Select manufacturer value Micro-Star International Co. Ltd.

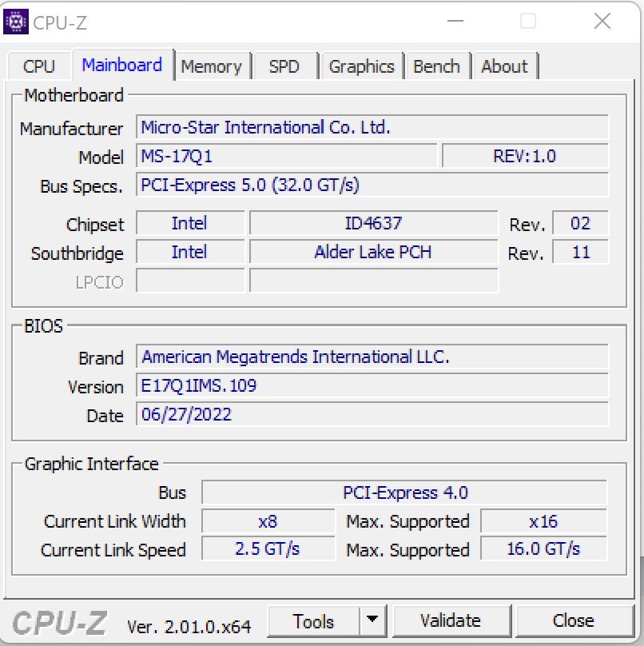[372, 127]
